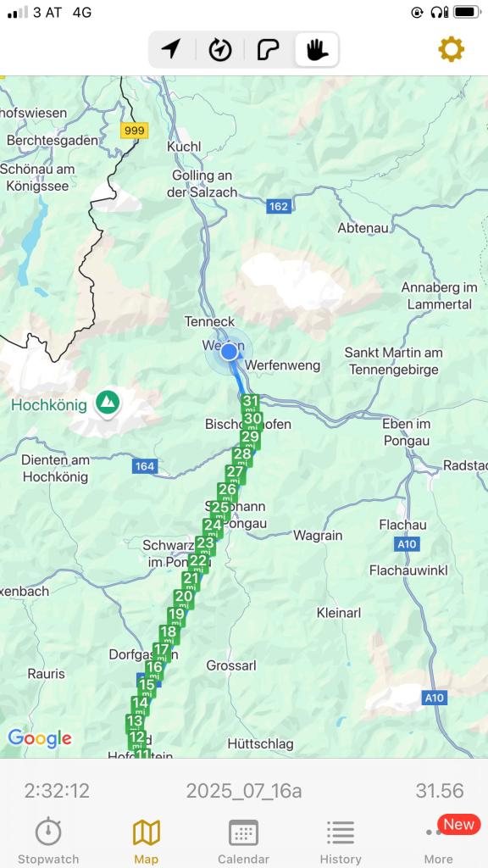Tap the mile 20 marker

click(184, 598)
